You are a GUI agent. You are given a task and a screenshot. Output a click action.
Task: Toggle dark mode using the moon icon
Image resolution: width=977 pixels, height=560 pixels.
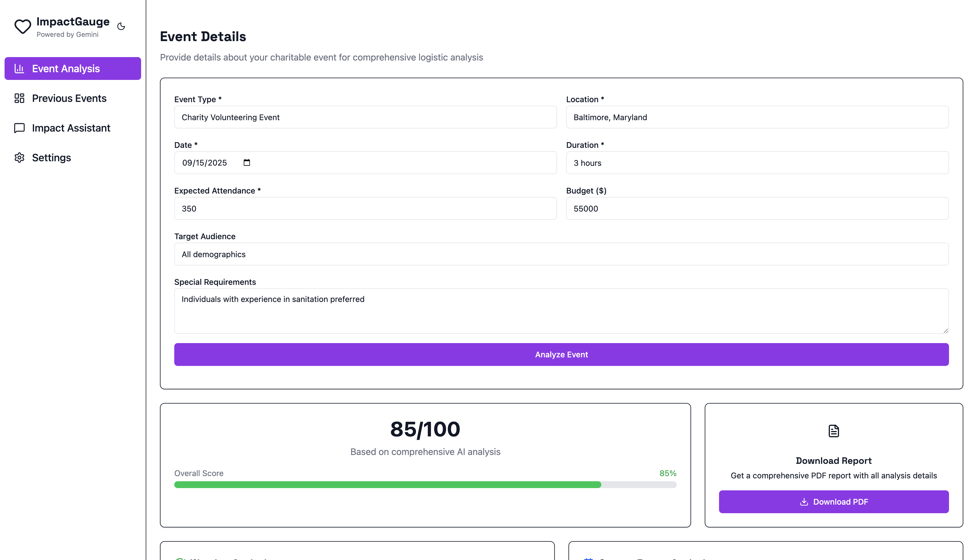point(121,27)
